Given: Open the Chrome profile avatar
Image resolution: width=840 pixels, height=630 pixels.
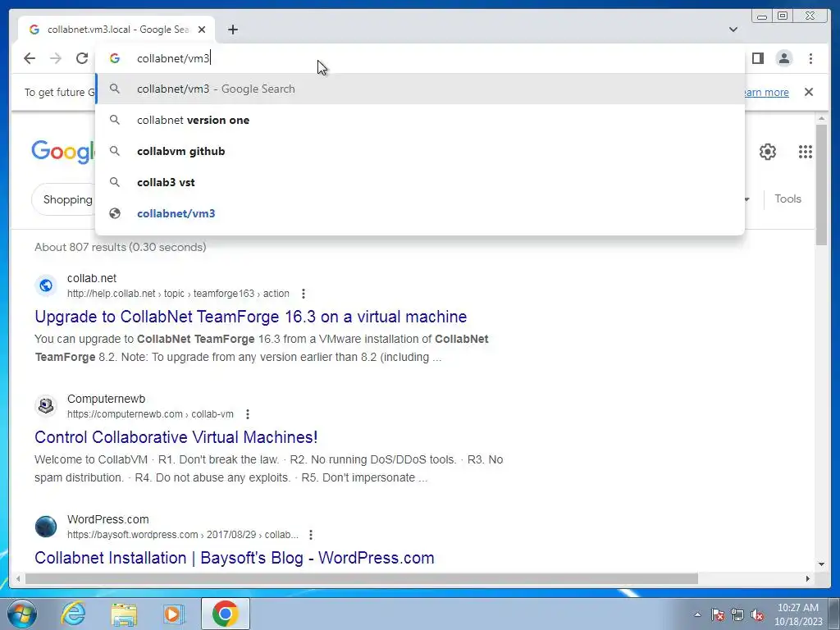Looking at the screenshot, I should pyautogui.click(x=783, y=58).
